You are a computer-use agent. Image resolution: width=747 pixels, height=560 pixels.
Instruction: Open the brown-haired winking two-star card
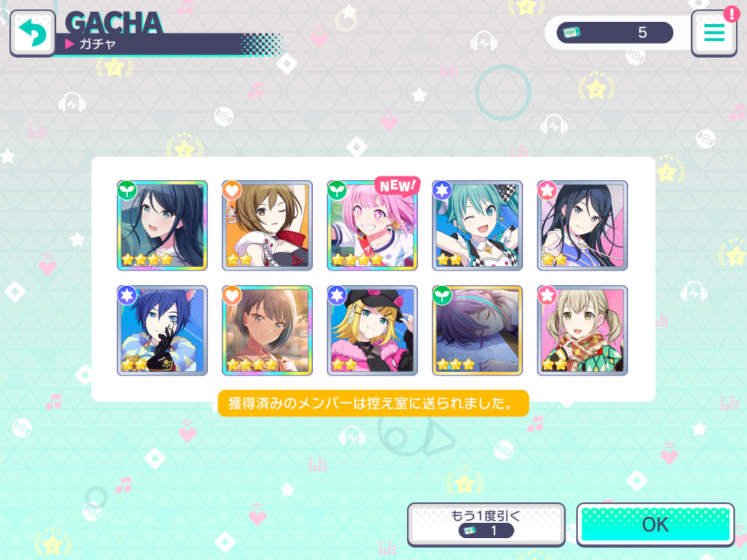tap(267, 225)
